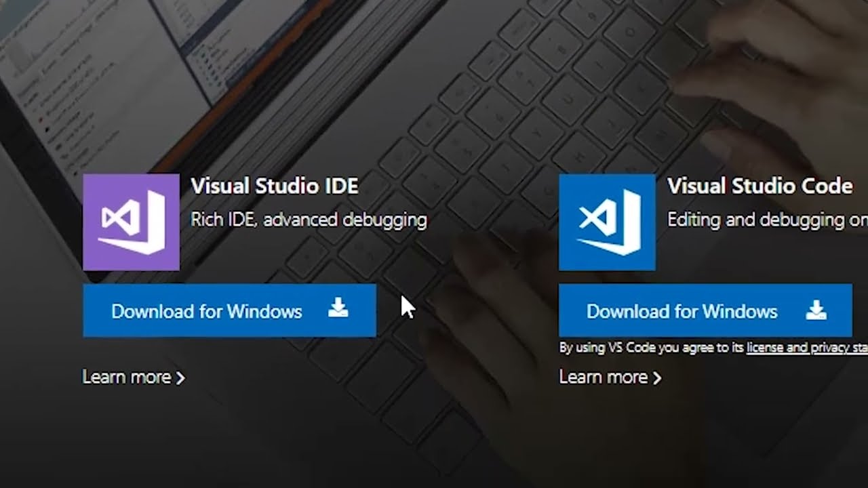The height and width of the screenshot is (488, 868).
Task: Click the purple Visual Studio IDE logo
Action: coord(131,222)
